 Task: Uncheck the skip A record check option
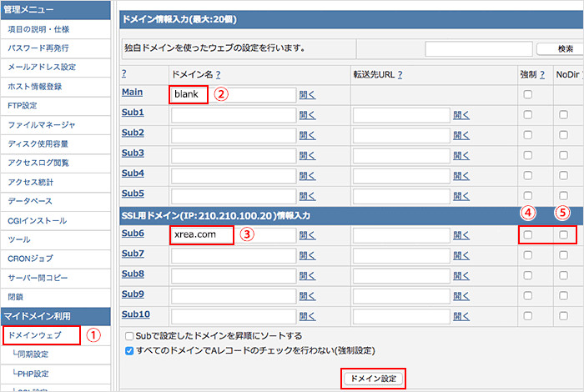129,350
